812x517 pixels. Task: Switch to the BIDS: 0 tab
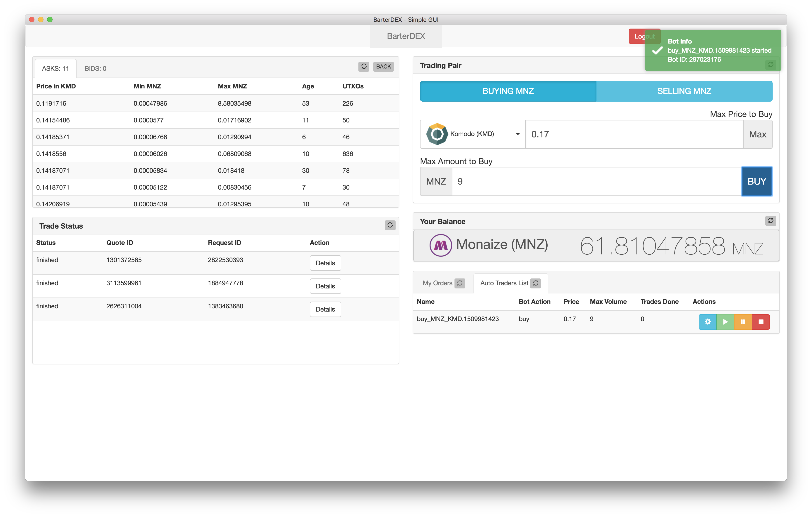point(95,68)
